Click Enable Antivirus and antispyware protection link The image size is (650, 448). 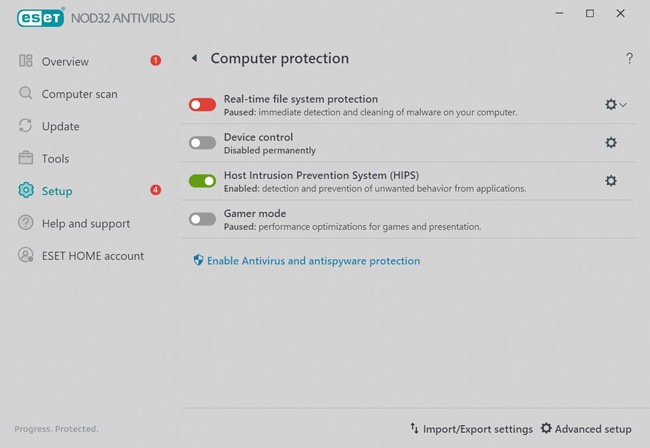(313, 261)
